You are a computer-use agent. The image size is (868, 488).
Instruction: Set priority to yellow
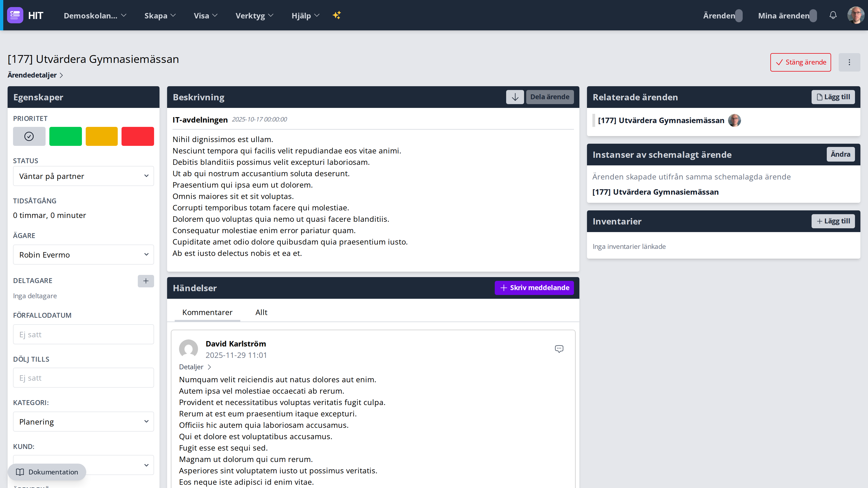(x=102, y=136)
